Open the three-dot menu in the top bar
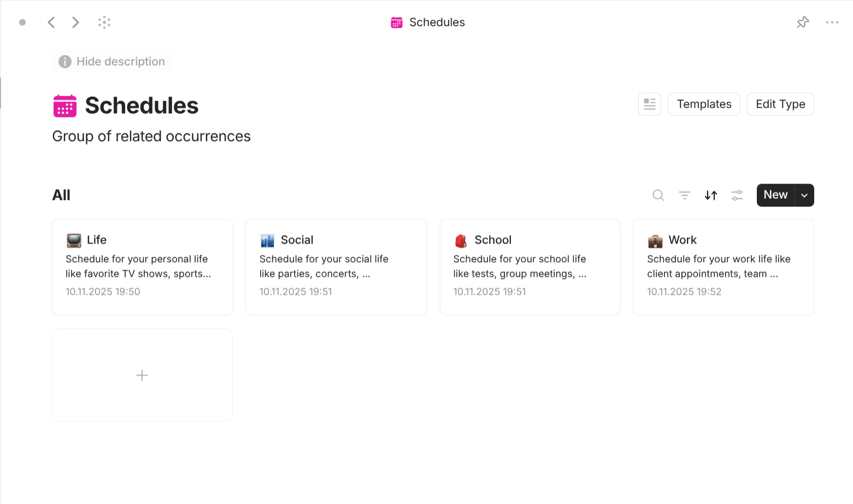This screenshot has width=853, height=504. (832, 22)
